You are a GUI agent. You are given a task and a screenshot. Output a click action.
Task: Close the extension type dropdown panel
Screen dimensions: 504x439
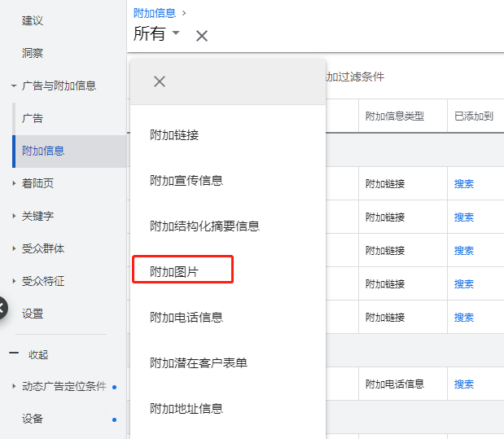[x=160, y=81]
